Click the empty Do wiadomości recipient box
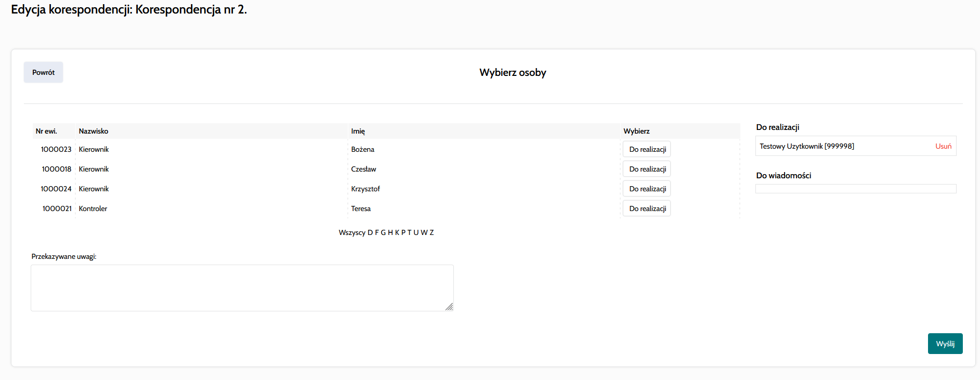The height and width of the screenshot is (380, 980). pos(855,189)
